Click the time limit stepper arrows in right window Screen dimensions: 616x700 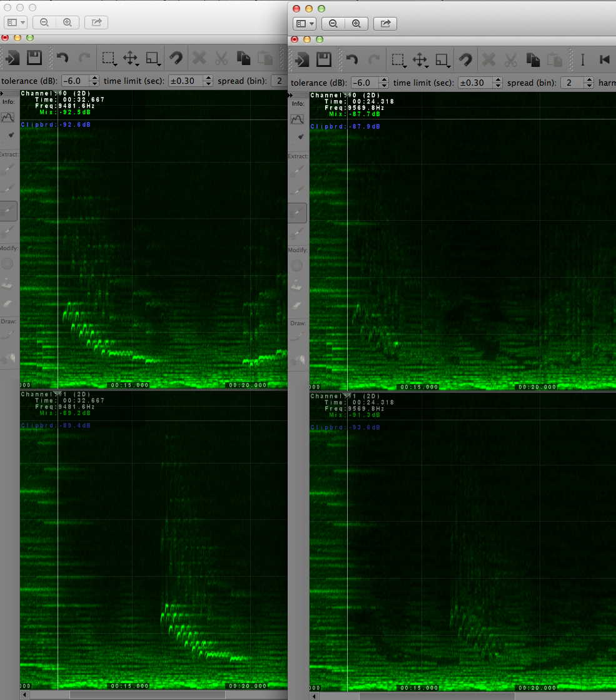[498, 83]
